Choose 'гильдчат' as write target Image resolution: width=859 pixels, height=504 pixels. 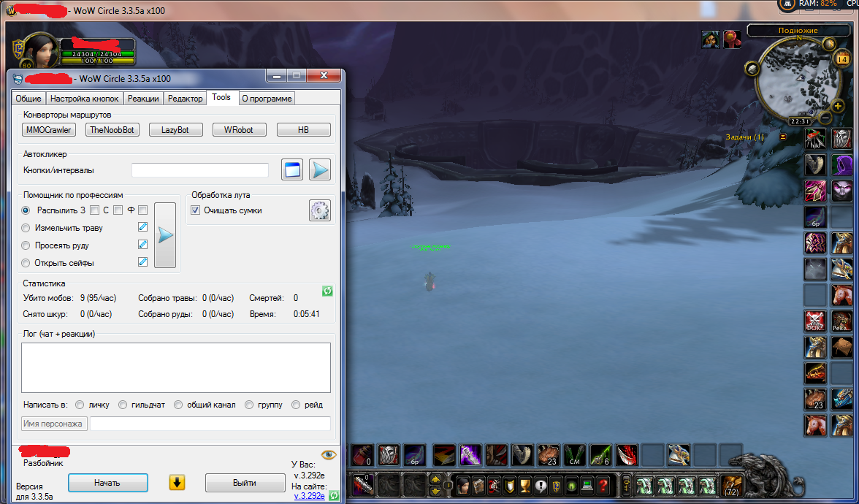point(123,405)
